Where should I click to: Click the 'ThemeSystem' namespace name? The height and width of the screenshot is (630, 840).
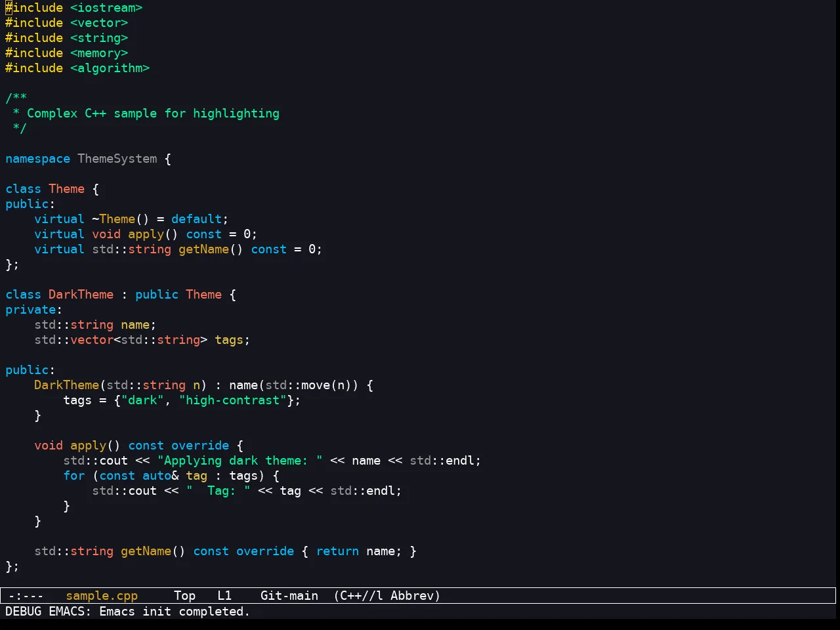point(117,159)
